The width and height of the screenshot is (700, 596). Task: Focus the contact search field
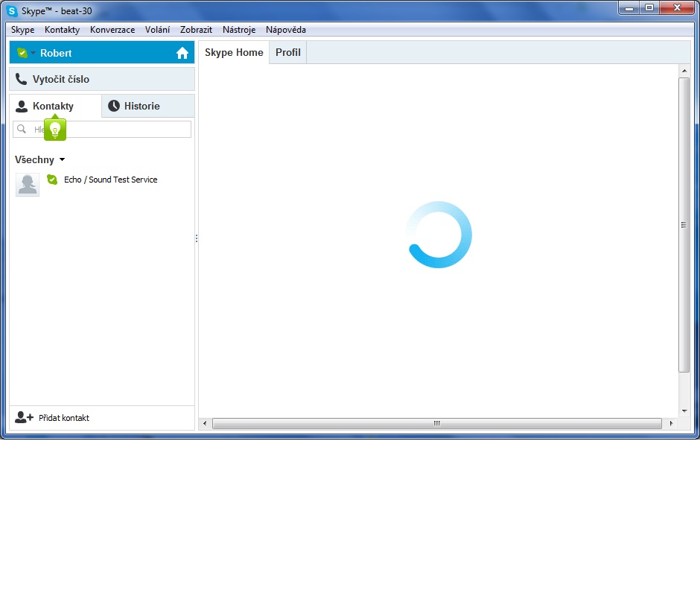(x=102, y=129)
